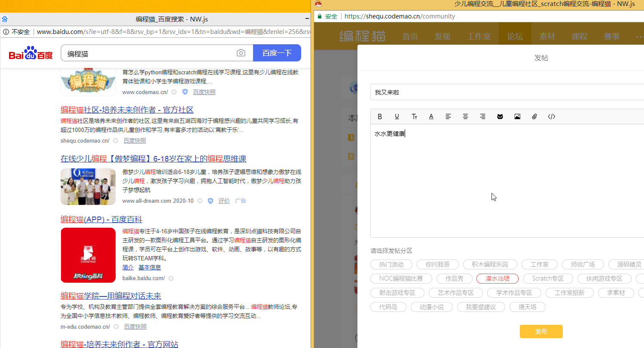Click the shield icon next to www.all-dream.com
This screenshot has width=644, height=348.
(211, 201)
